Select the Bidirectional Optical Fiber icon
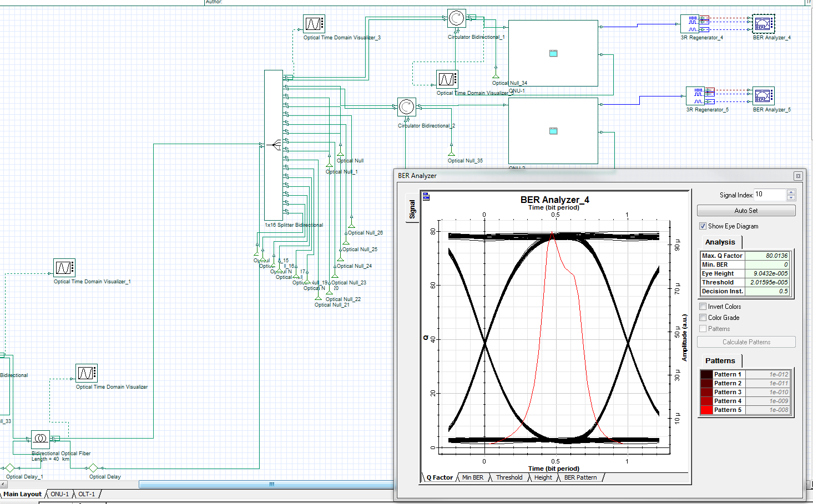This screenshot has height=504, width=813. pyautogui.click(x=41, y=439)
